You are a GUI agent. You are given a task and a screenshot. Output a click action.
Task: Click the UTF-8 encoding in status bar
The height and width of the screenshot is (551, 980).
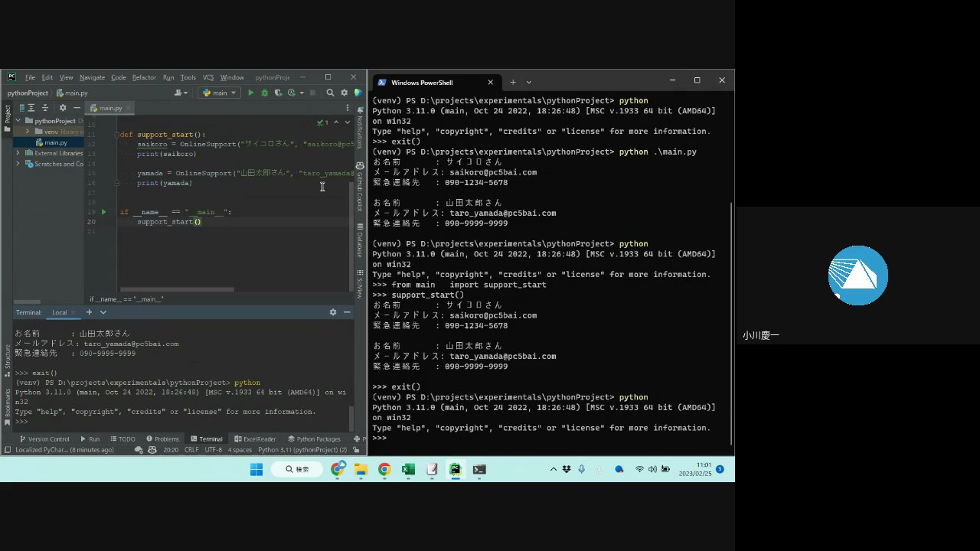point(213,450)
